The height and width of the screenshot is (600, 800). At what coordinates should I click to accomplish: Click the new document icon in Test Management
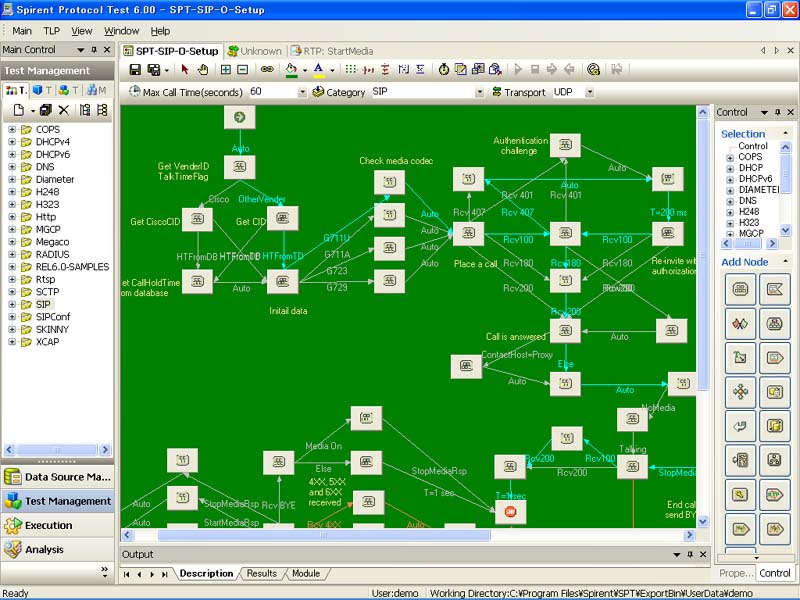click(x=19, y=110)
